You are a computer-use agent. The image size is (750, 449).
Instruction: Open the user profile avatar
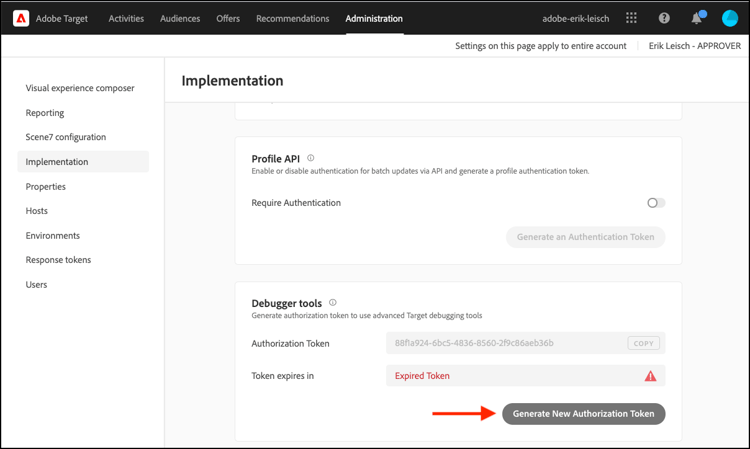(x=730, y=18)
